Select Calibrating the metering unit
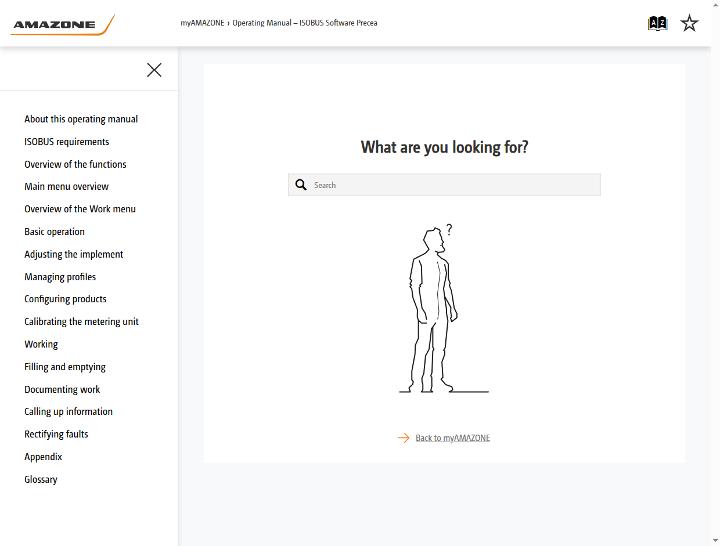The width and height of the screenshot is (720, 546). pyautogui.click(x=81, y=321)
